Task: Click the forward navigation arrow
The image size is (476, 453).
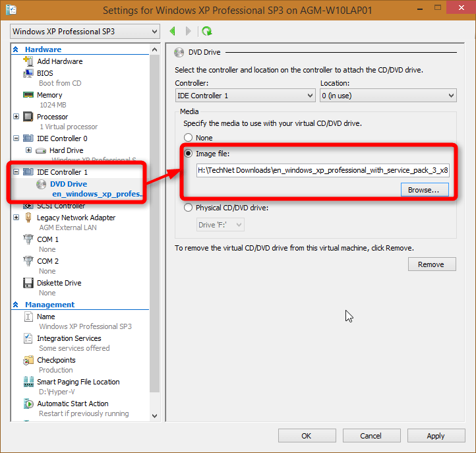Action: tap(188, 31)
